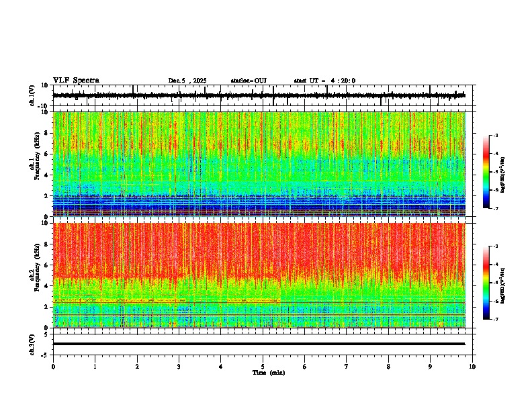Click the "-7" label on ch.2 color scale
532x411 pixels.
click(x=495, y=320)
